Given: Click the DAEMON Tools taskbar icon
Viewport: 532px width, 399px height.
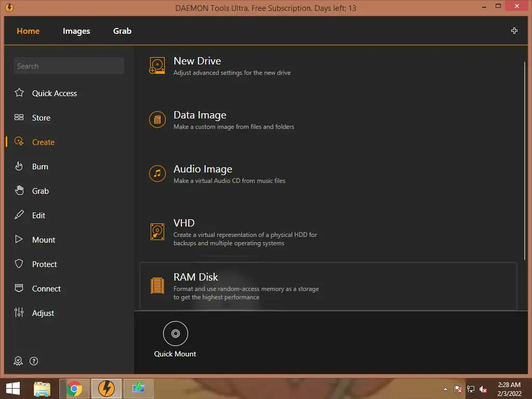Looking at the screenshot, I should point(107,389).
